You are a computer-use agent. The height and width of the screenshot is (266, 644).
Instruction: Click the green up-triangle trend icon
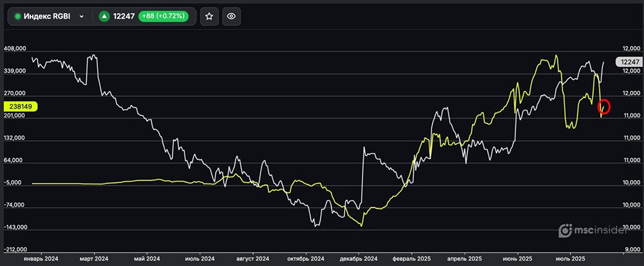pyautogui.click(x=104, y=17)
